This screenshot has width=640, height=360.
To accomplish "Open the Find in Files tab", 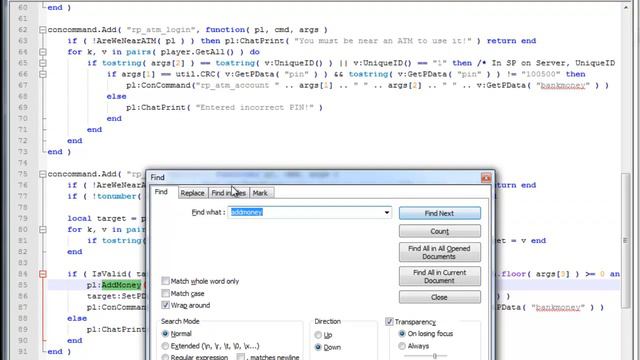I will 228,193.
